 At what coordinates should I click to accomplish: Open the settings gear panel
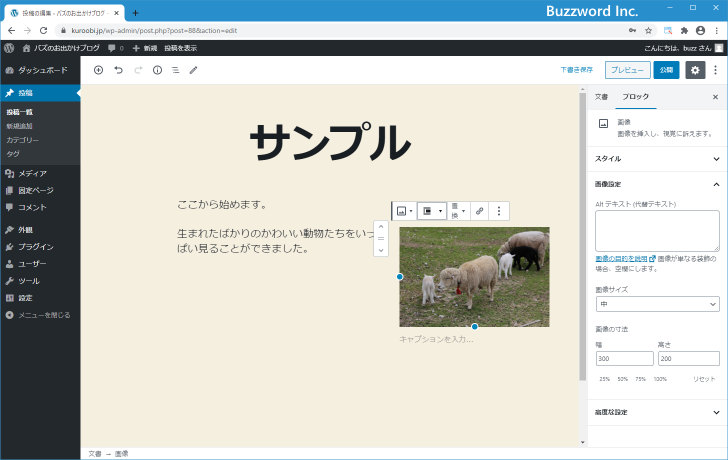tap(695, 70)
